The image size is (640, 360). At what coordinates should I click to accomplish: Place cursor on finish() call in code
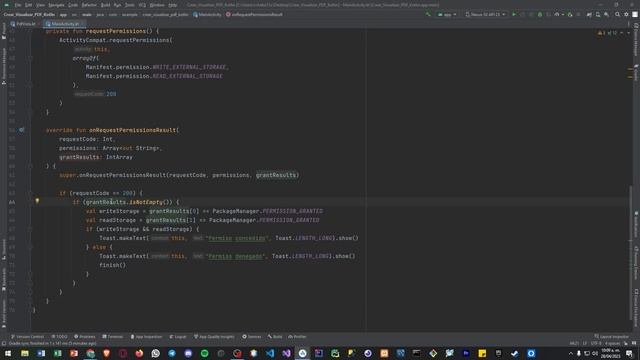112,265
